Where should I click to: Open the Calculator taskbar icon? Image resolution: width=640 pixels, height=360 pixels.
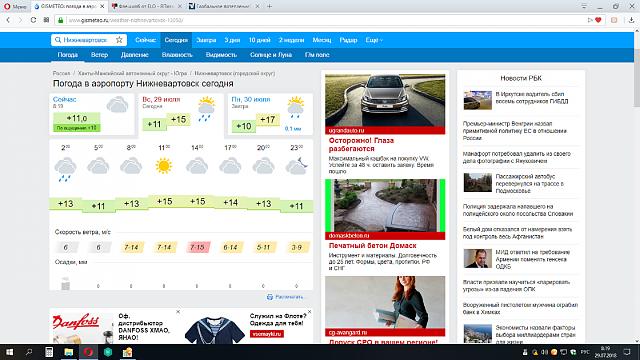49,352
